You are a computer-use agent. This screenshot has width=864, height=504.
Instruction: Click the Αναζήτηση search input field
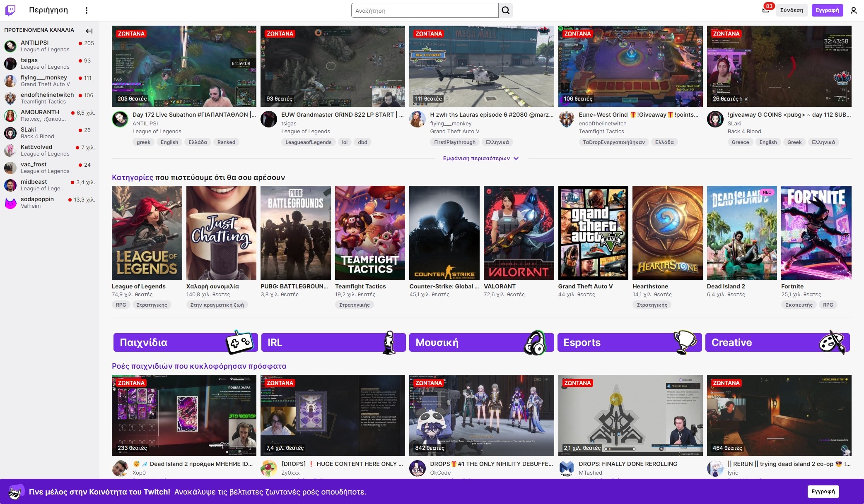tap(425, 10)
